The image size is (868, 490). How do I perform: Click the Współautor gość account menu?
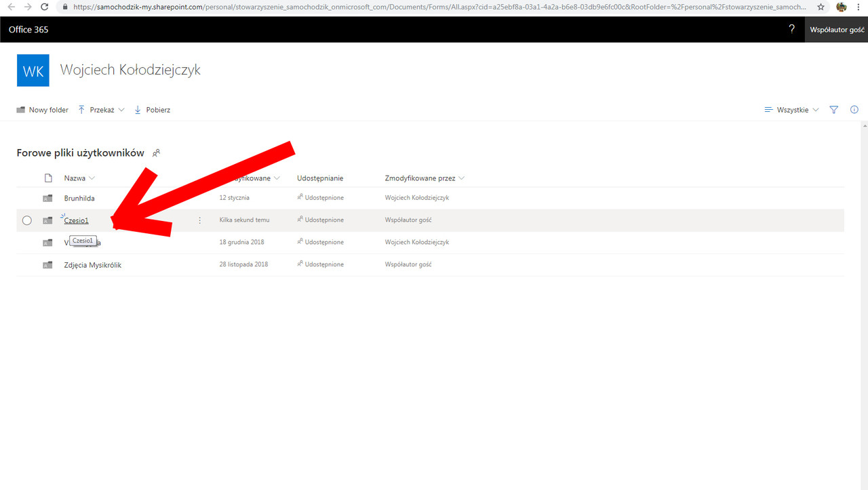pyautogui.click(x=836, y=29)
